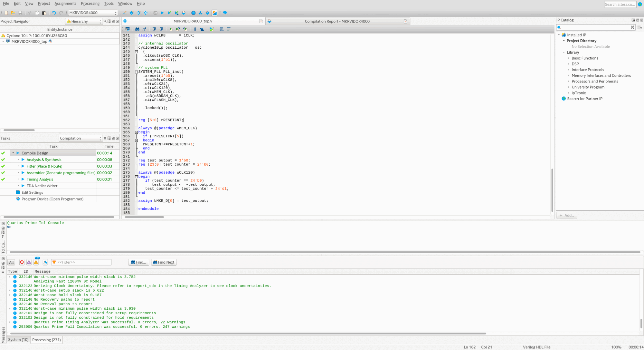Click the Find Next button

pos(164,262)
